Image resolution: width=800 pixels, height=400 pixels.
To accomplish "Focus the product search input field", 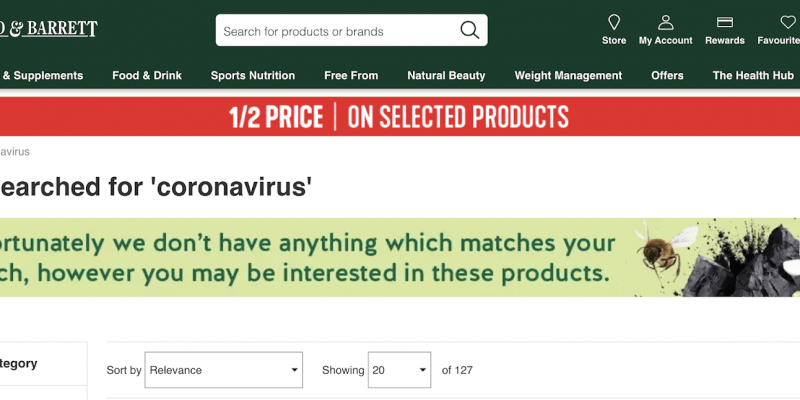I will pyautogui.click(x=335, y=31).
